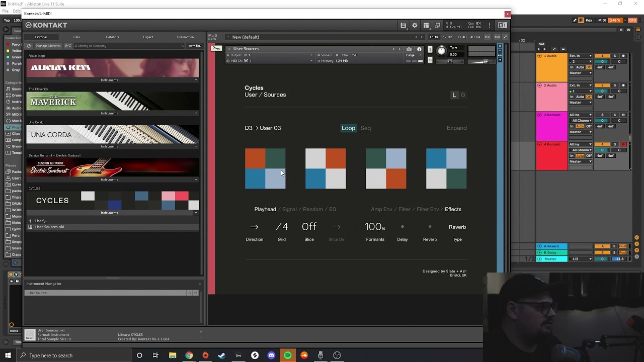The image size is (644, 362).
Task: Solo the User Sources instrument with S button
Action: (430, 49)
